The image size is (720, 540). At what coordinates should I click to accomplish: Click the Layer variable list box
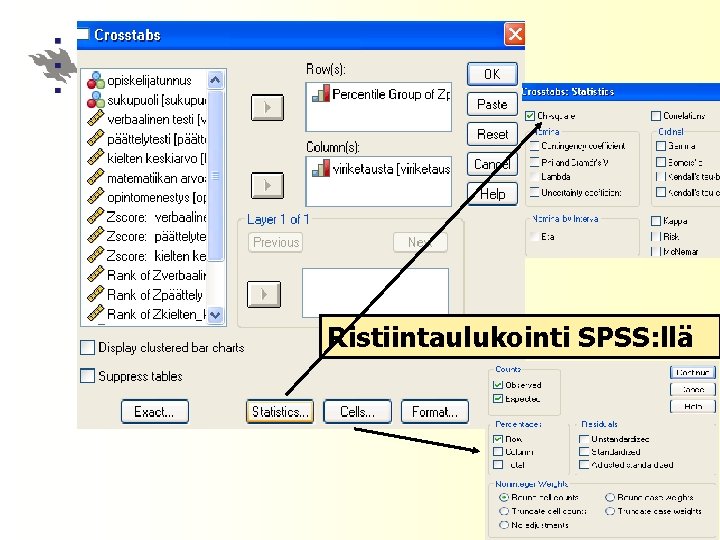pos(375,293)
